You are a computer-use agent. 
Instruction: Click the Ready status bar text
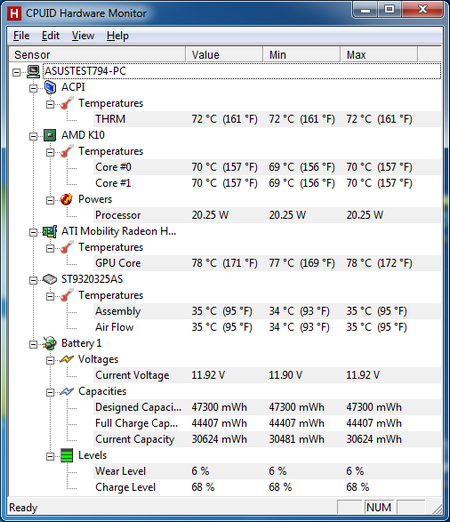(x=23, y=508)
